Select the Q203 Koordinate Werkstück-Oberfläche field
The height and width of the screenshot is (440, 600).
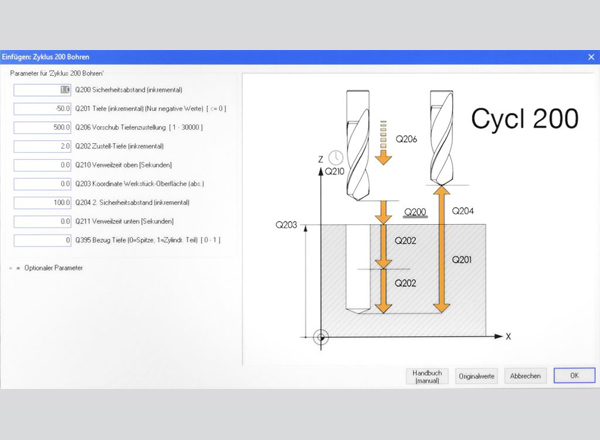click(x=42, y=184)
